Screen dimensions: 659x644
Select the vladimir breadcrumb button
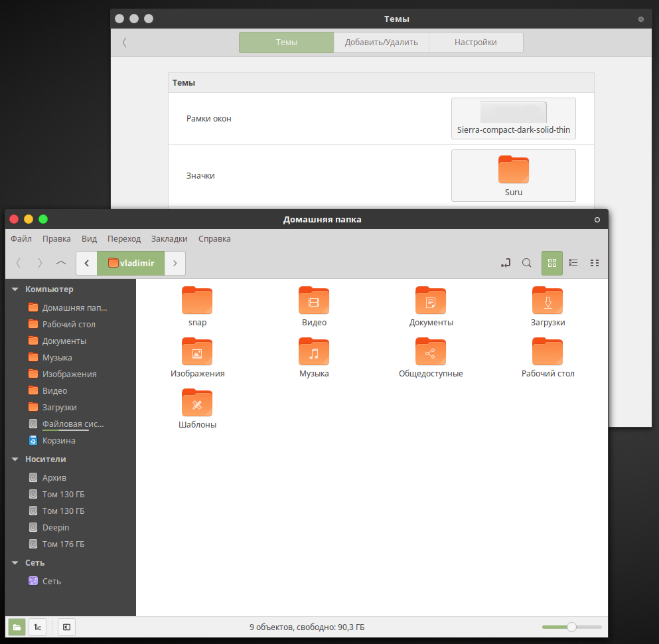point(131,263)
